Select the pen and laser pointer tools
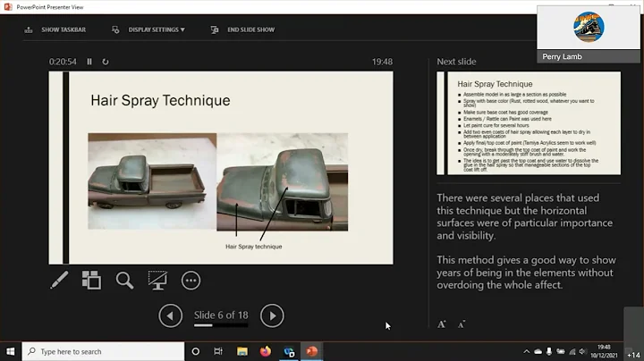The image size is (644, 361). tap(60, 281)
